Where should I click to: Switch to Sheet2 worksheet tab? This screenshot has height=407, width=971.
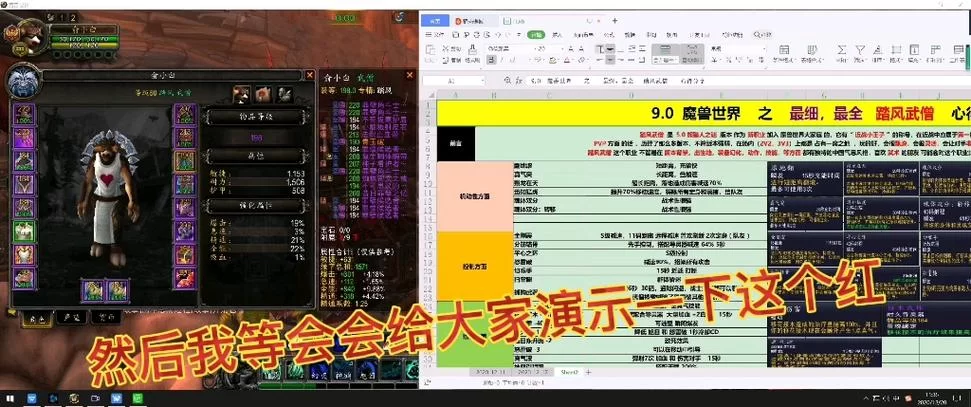click(569, 372)
